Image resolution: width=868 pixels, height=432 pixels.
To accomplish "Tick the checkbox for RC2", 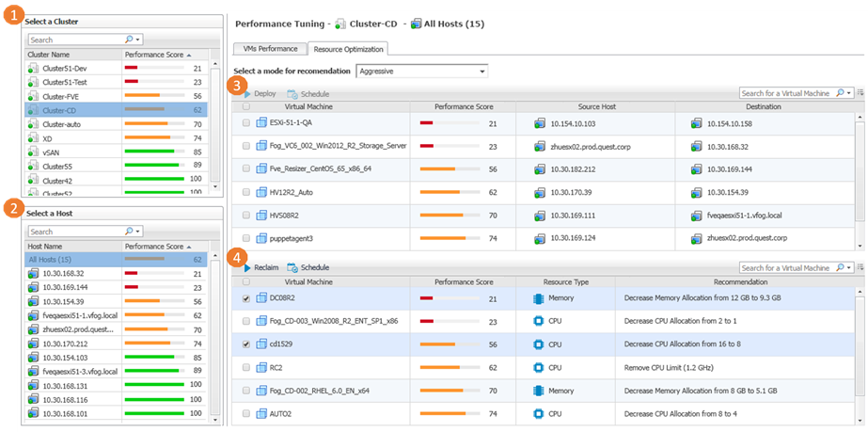I will [245, 368].
